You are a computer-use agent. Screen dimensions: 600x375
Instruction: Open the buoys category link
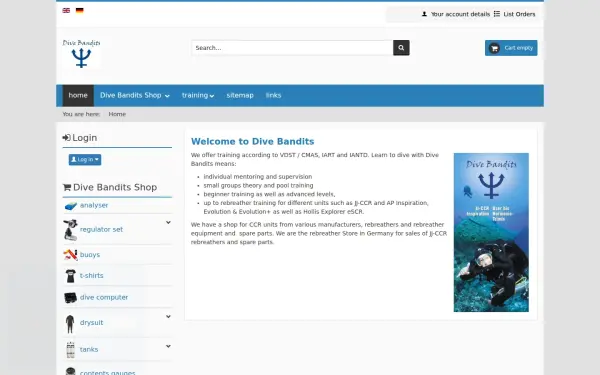(x=90, y=255)
